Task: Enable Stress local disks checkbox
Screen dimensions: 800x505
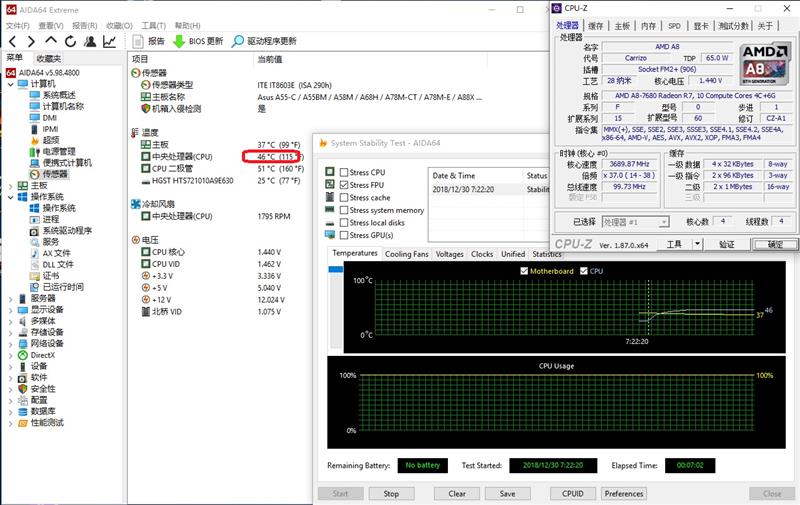Action: 344,222
